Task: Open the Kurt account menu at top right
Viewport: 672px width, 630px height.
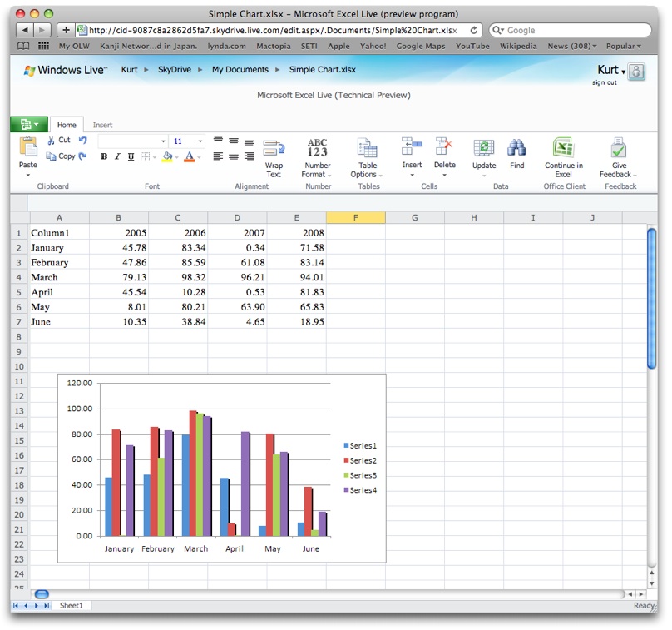Action: click(x=611, y=70)
